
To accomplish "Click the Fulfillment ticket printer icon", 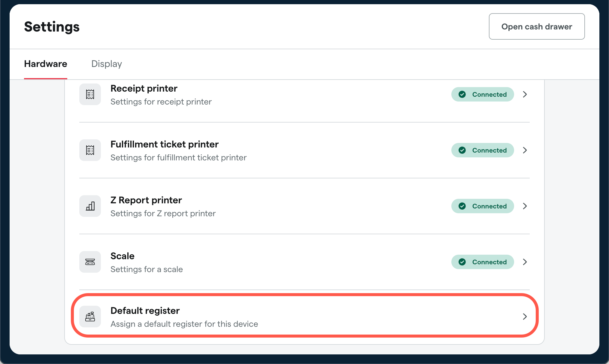I will 90,150.
